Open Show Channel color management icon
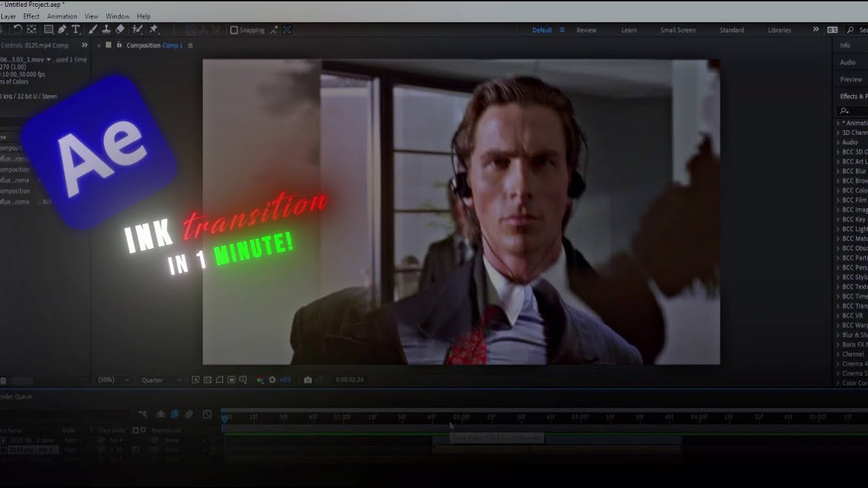The image size is (868, 488). pos(260,380)
